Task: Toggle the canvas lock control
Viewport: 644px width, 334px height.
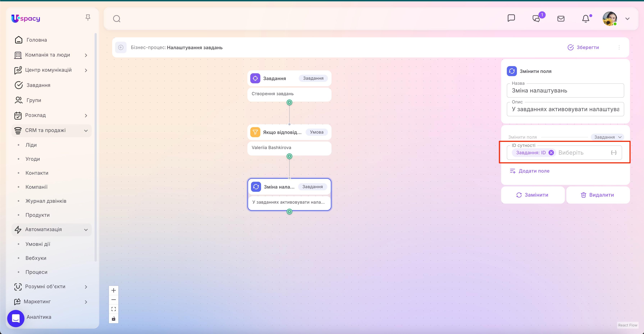Action: [113, 318]
